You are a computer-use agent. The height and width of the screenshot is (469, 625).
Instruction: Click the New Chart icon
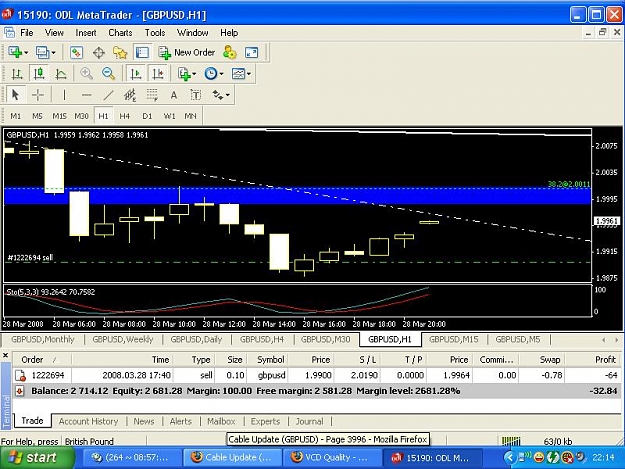(x=15, y=52)
